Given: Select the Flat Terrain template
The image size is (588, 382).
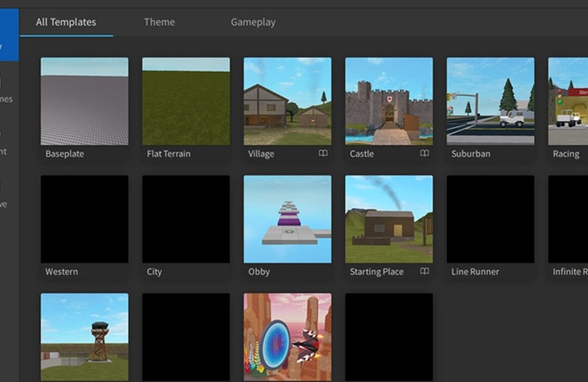Looking at the screenshot, I should point(186,101).
